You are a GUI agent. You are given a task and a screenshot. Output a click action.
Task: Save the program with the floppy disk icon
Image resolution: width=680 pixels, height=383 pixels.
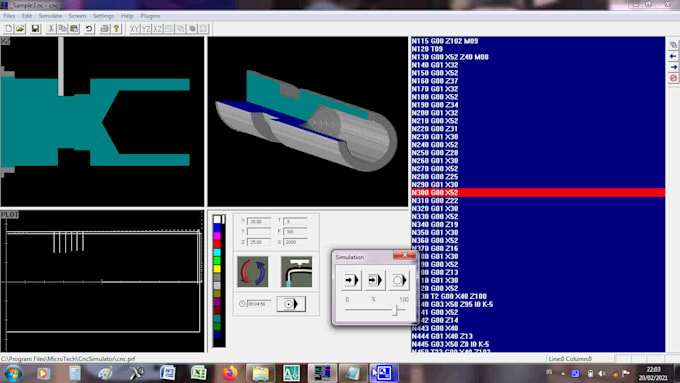coord(35,29)
